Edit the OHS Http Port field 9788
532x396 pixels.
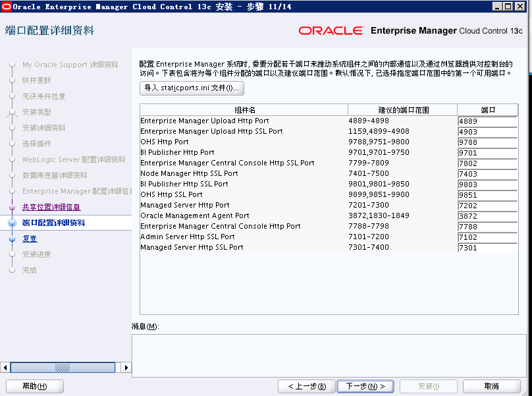point(487,142)
